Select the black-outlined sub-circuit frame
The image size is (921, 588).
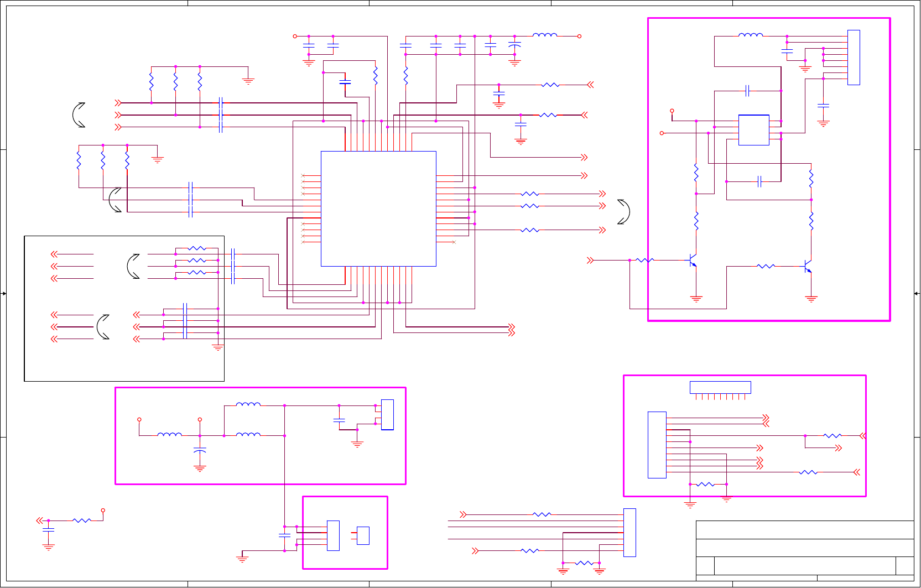click(x=124, y=309)
